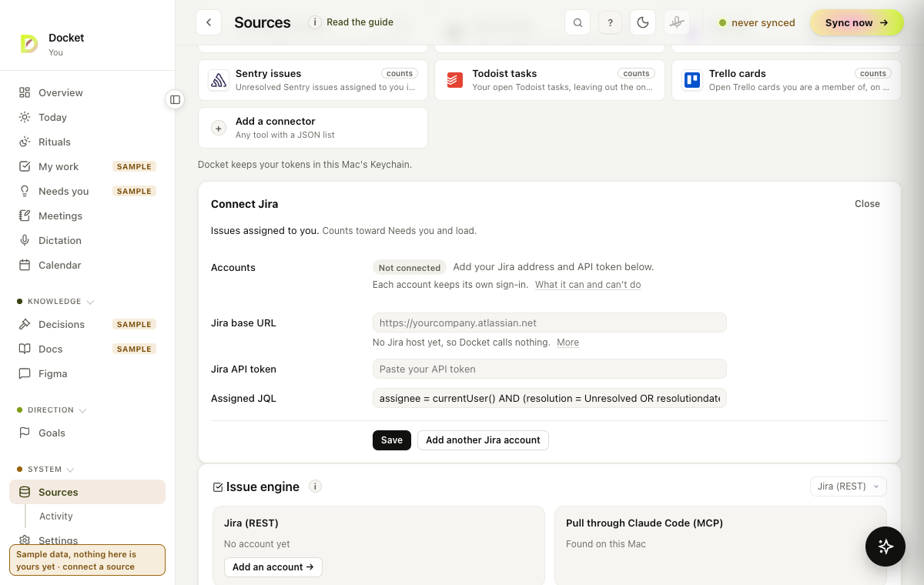
Task: Click the Calendar icon in sidebar
Action: coord(25,265)
